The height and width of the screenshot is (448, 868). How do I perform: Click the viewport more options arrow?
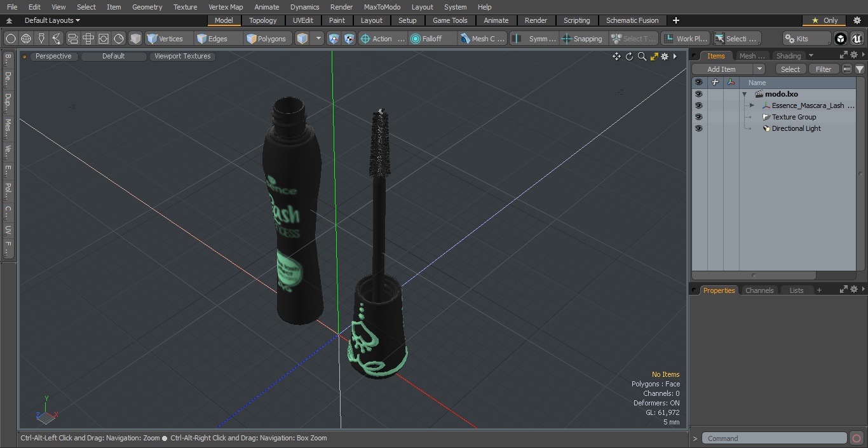tap(675, 56)
